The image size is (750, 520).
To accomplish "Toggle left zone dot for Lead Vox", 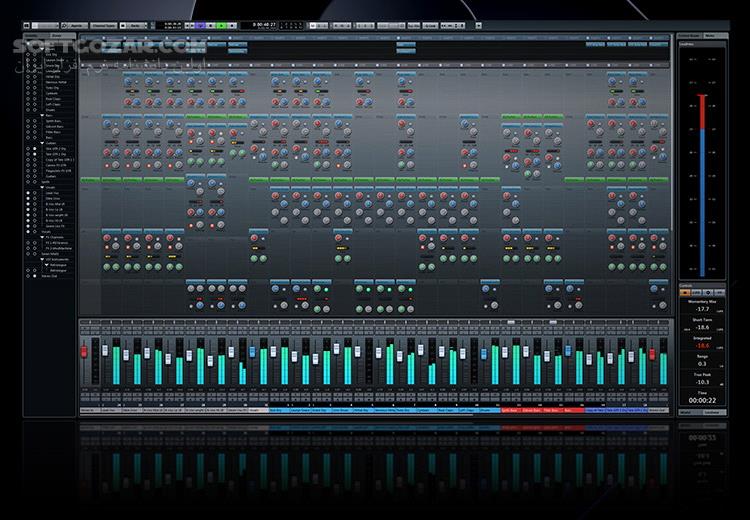I will [28, 193].
